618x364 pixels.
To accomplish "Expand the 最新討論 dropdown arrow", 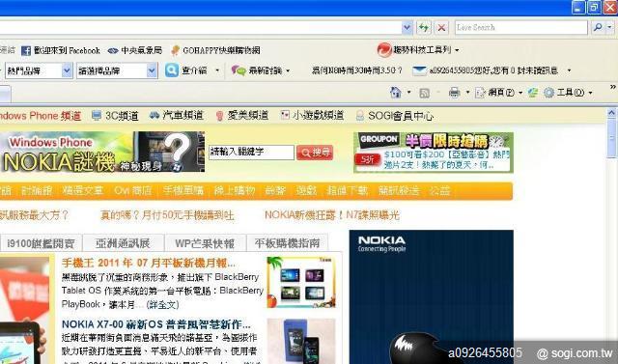I will (288, 70).
